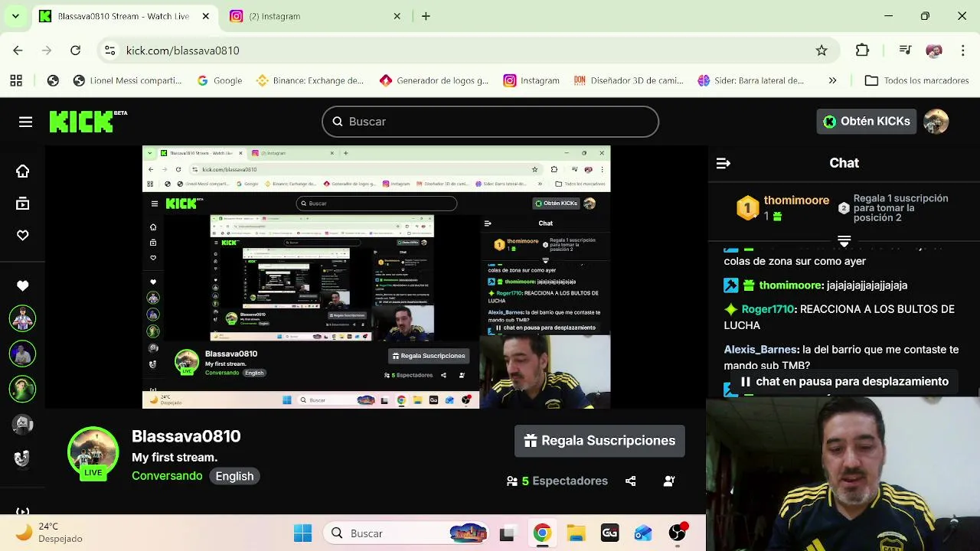Open the media control icon in Chrome toolbar

[905, 51]
